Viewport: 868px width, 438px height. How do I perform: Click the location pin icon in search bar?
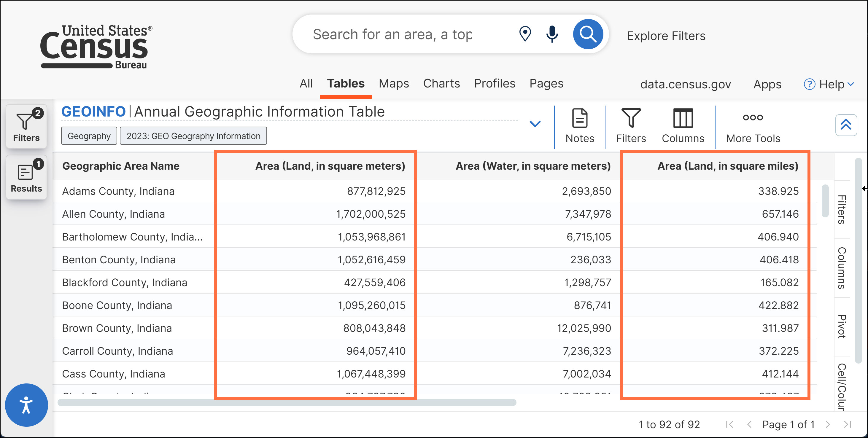point(525,34)
